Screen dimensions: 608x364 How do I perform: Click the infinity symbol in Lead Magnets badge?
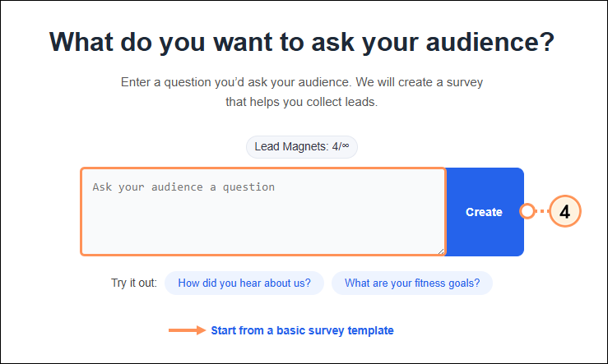tap(346, 146)
